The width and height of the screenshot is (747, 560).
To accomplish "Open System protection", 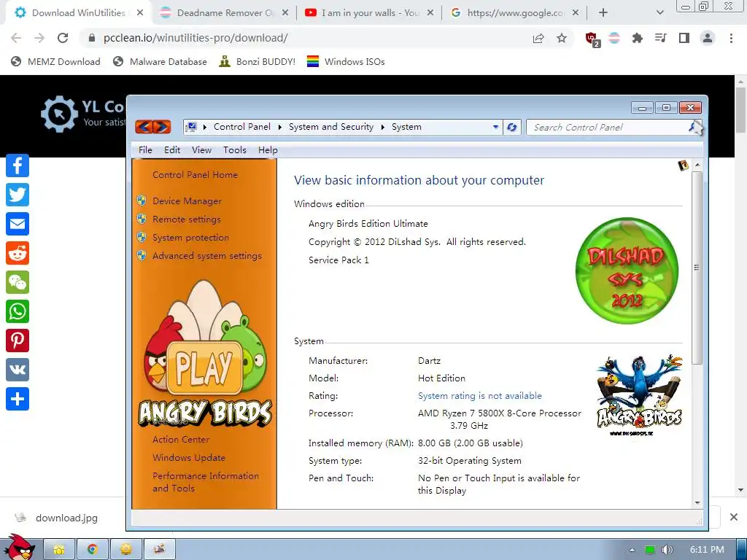I will pos(190,238).
